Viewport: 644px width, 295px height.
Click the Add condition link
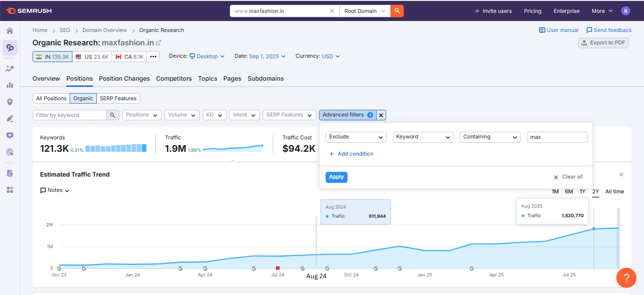351,154
